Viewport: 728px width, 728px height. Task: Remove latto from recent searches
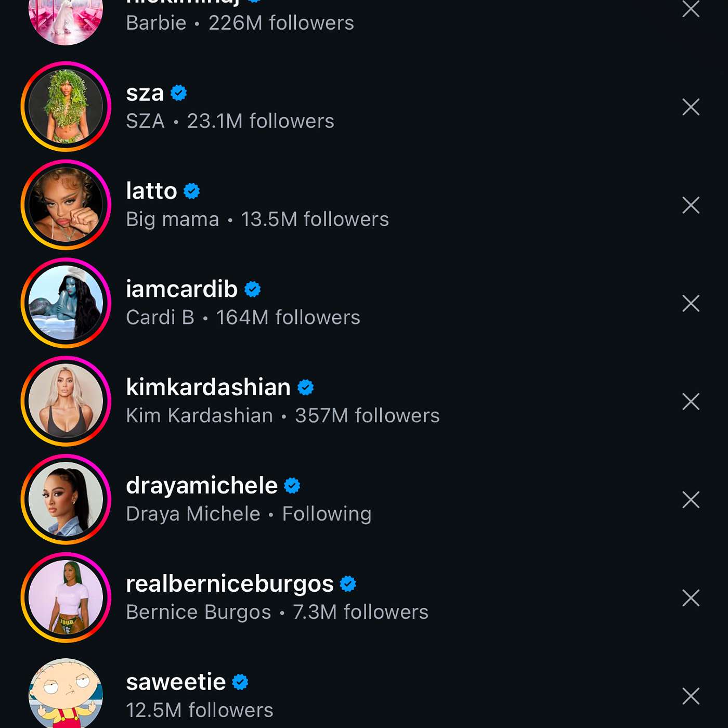(691, 205)
